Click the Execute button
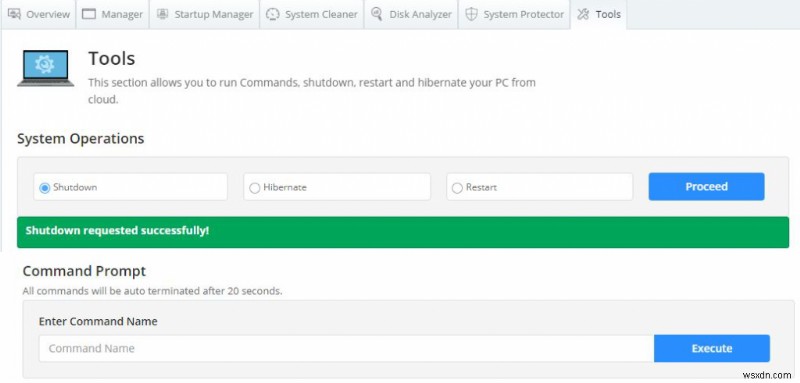The height and width of the screenshot is (383, 800). (712, 348)
